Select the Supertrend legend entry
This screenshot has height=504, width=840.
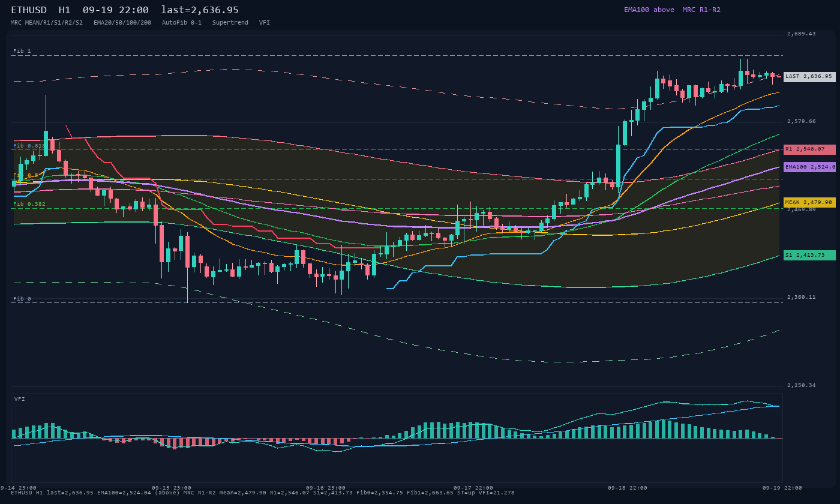click(x=230, y=23)
